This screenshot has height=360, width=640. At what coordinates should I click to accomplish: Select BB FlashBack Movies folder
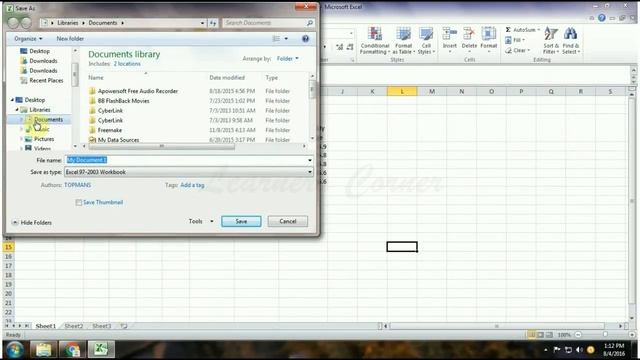pyautogui.click(x=123, y=101)
